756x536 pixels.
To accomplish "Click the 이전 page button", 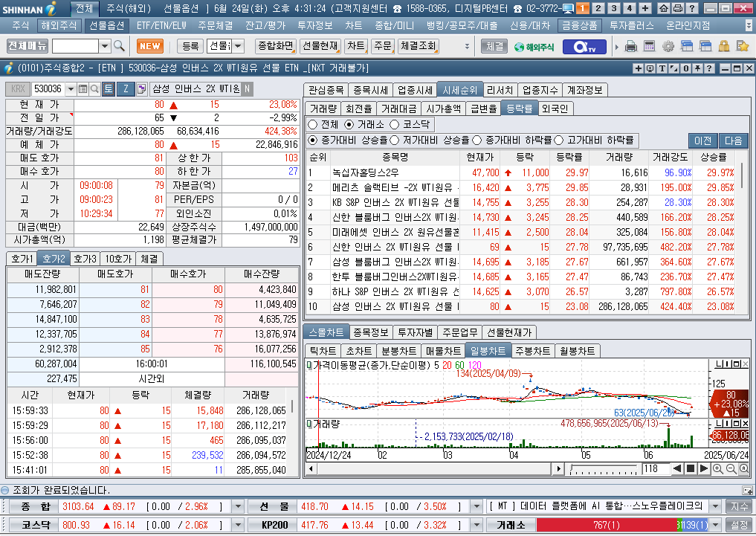I will [x=703, y=141].
